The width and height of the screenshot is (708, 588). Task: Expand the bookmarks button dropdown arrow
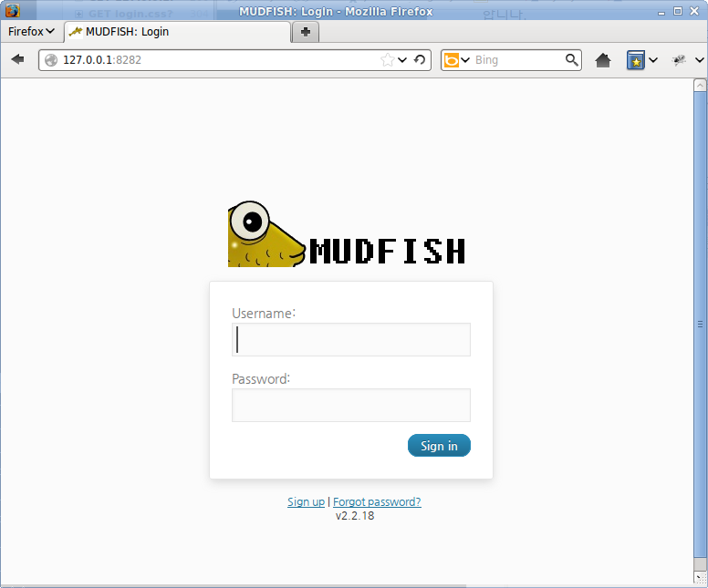point(653,60)
